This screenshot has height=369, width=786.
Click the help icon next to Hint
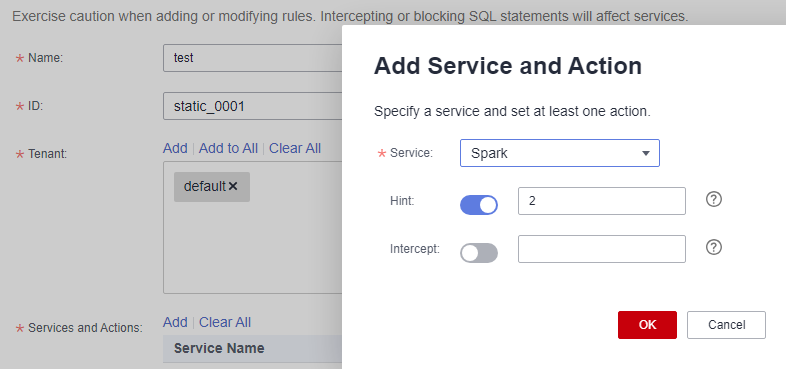713,200
